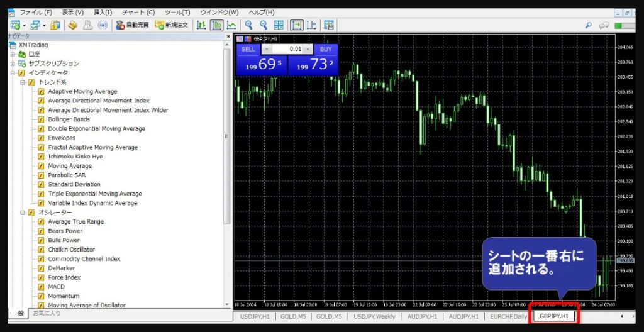Open the chat bubbles icon

[604, 26]
